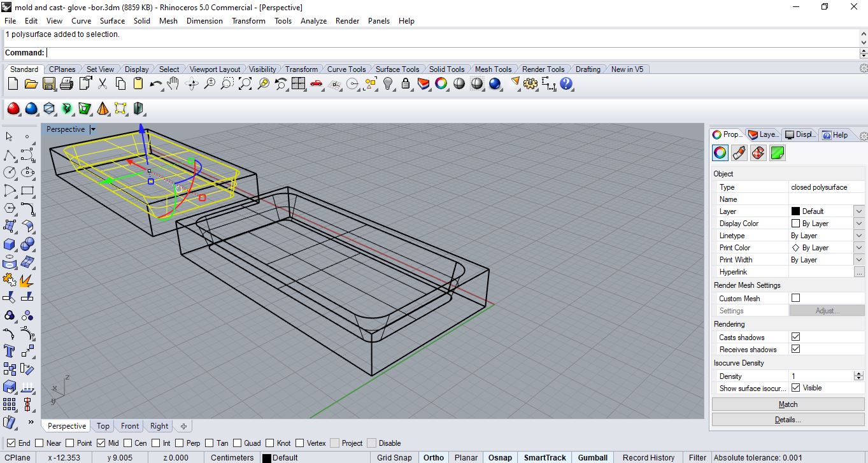Open the Print Width dropdown
The height and width of the screenshot is (463, 868).
point(858,260)
